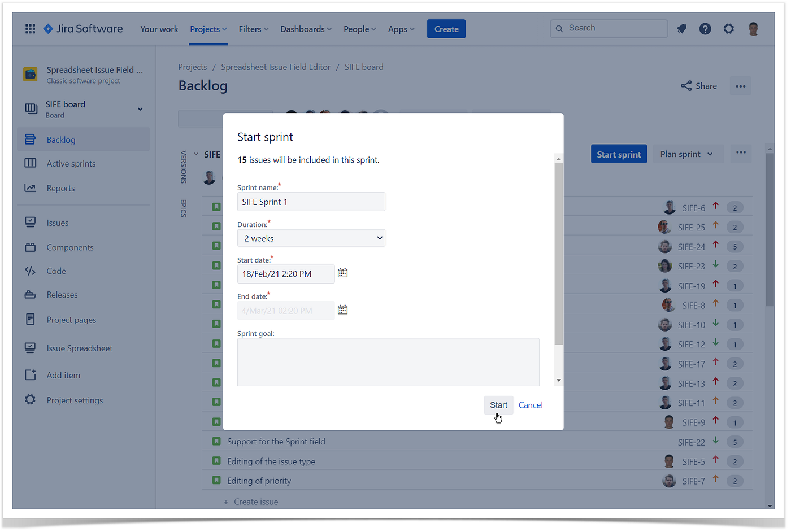Click the Start button in dialog

(498, 405)
